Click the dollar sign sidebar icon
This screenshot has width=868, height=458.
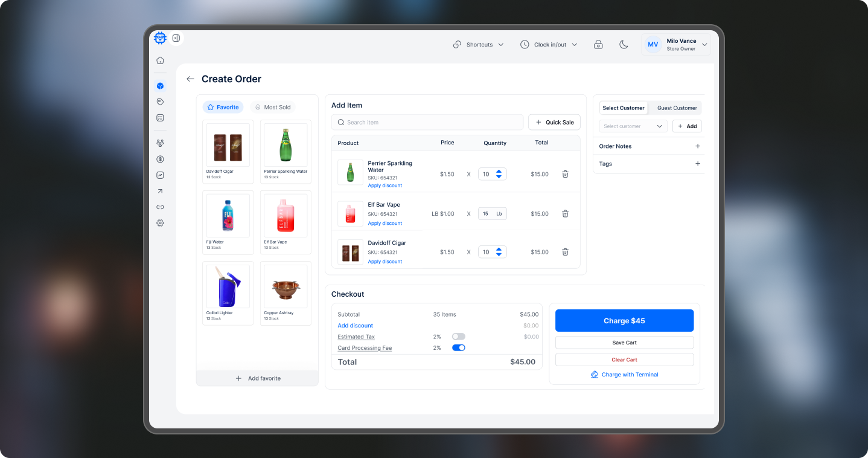[160, 160]
